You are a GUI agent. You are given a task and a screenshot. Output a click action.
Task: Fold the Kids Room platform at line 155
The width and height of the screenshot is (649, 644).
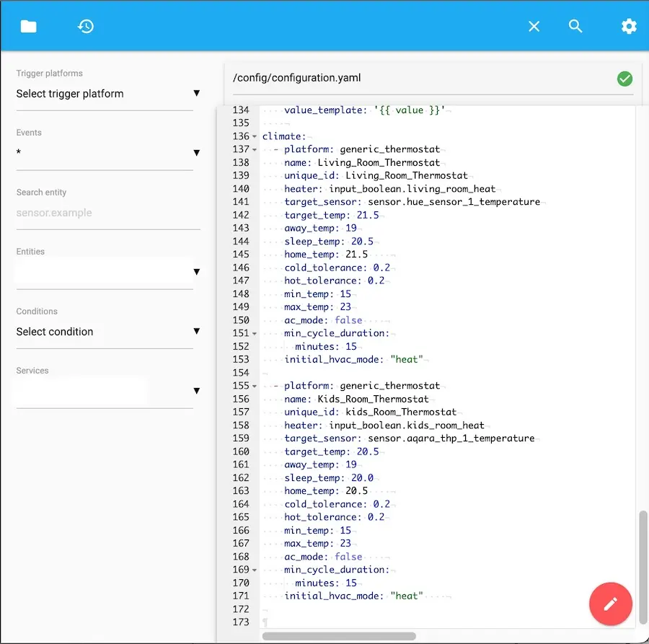pos(255,387)
